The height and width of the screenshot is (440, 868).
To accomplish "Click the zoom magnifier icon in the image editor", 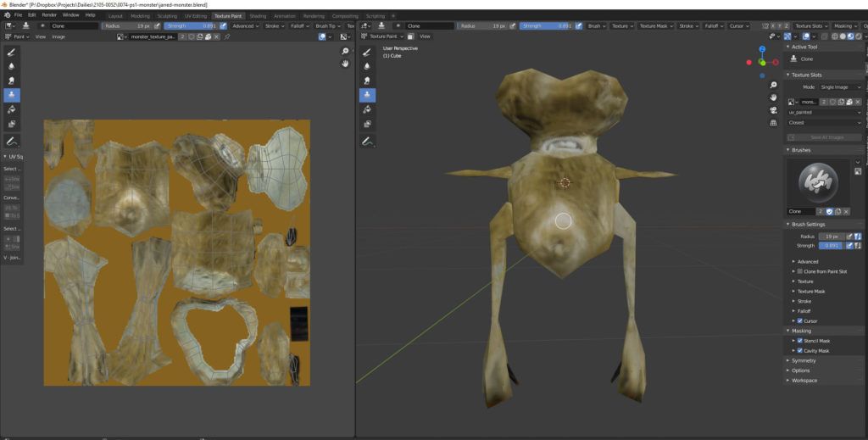I will pos(346,53).
